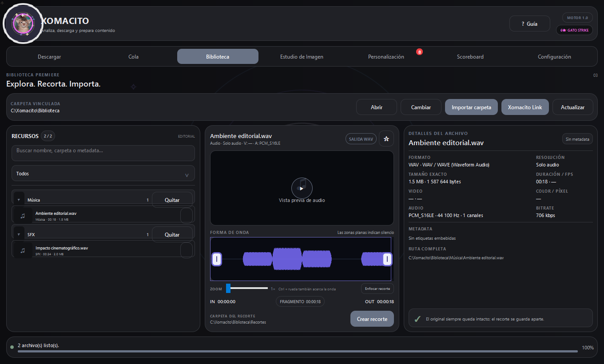604x364 pixels.
Task: Click Quitar for the Música group
Action: (x=172, y=200)
